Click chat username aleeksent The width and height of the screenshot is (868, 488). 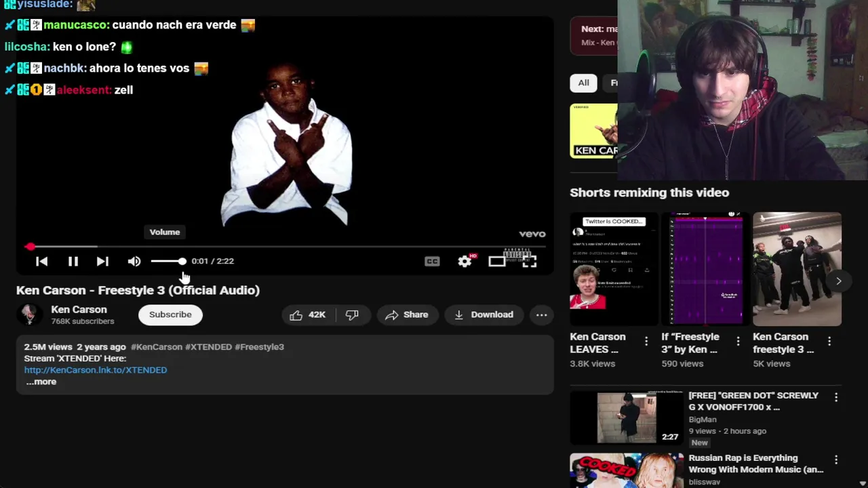tap(83, 90)
